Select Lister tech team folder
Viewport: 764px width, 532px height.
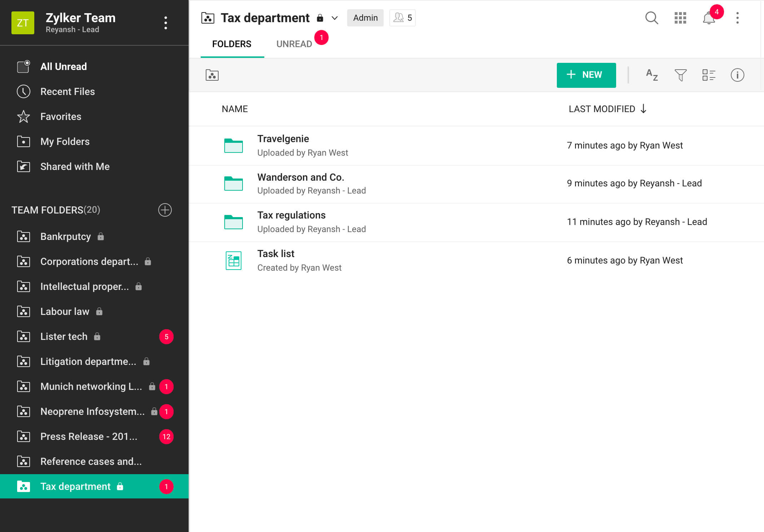[64, 336]
